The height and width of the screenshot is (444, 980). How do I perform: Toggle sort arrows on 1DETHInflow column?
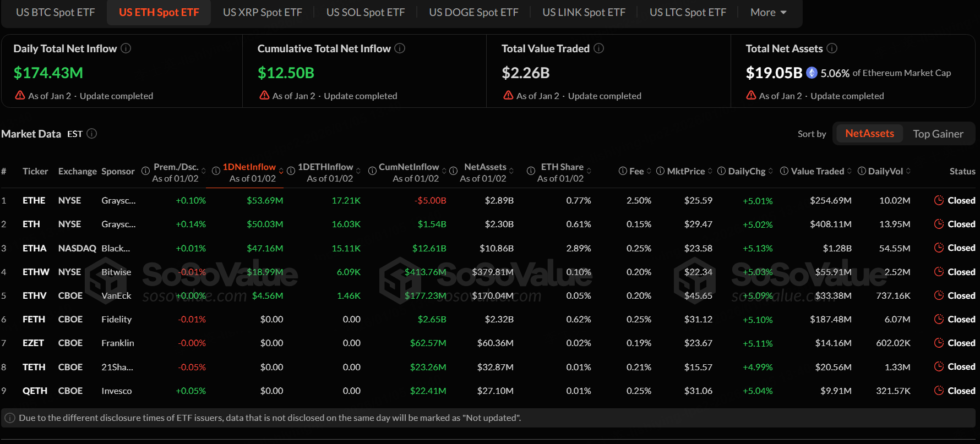tap(358, 171)
